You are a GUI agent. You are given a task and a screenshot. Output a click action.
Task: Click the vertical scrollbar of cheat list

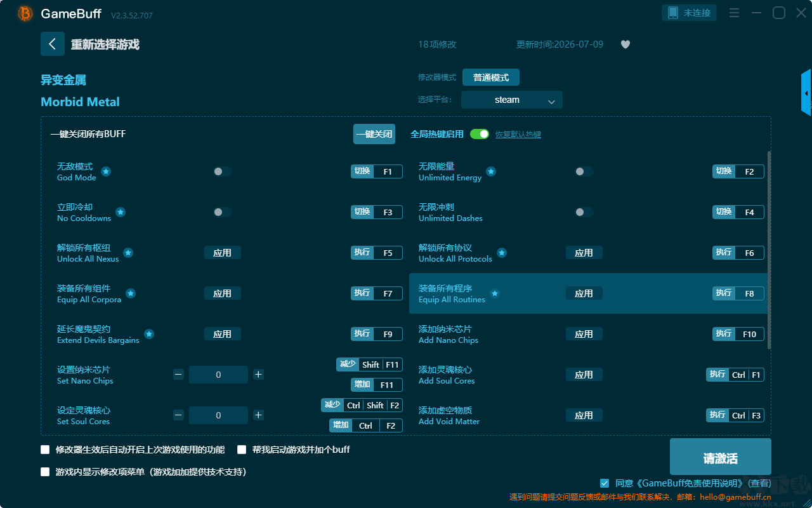click(769, 250)
